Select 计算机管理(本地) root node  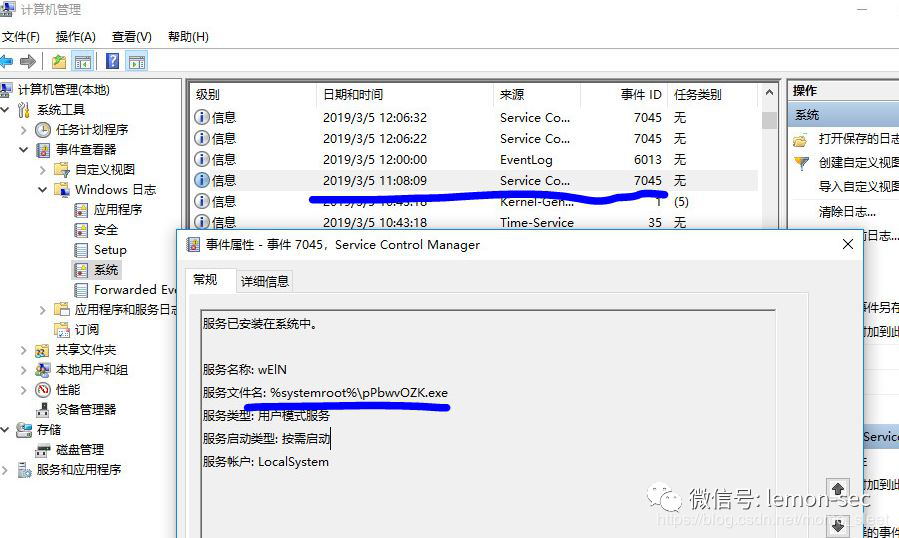click(63, 89)
